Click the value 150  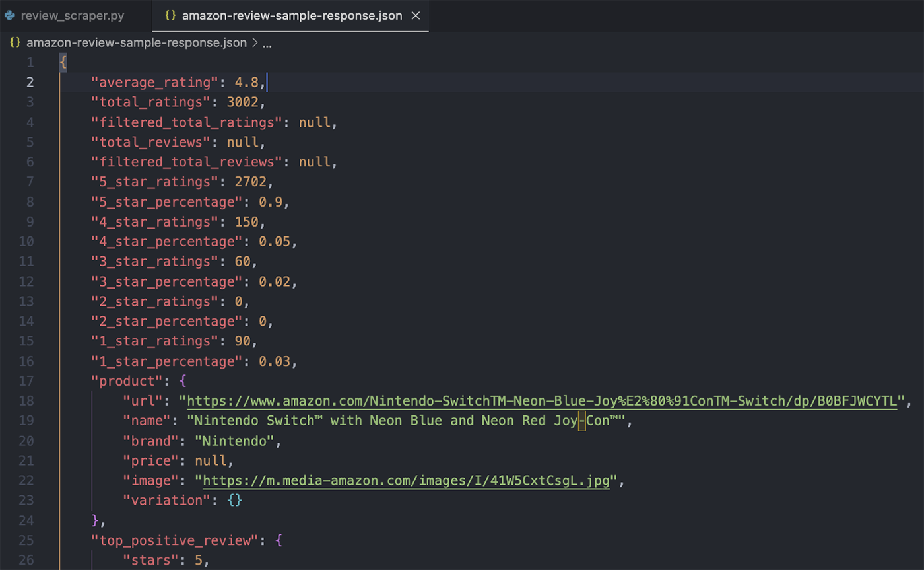[x=247, y=222]
